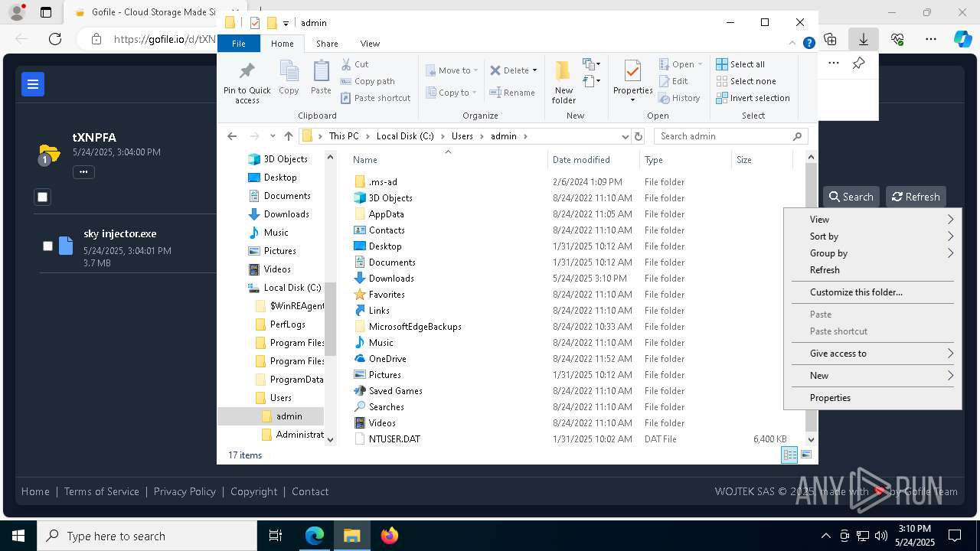The width and height of the screenshot is (980, 551).
Task: Select the Downloads folder in file list
Action: (391, 279)
